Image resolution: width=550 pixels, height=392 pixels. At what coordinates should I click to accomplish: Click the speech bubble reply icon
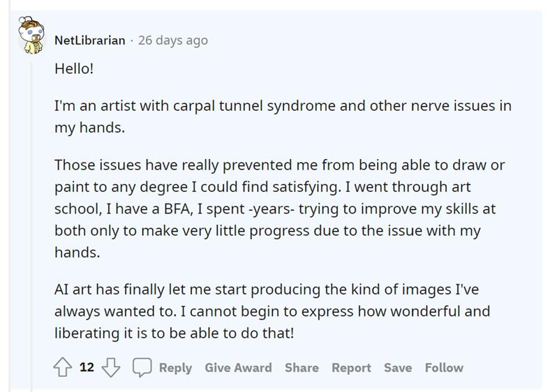142,368
